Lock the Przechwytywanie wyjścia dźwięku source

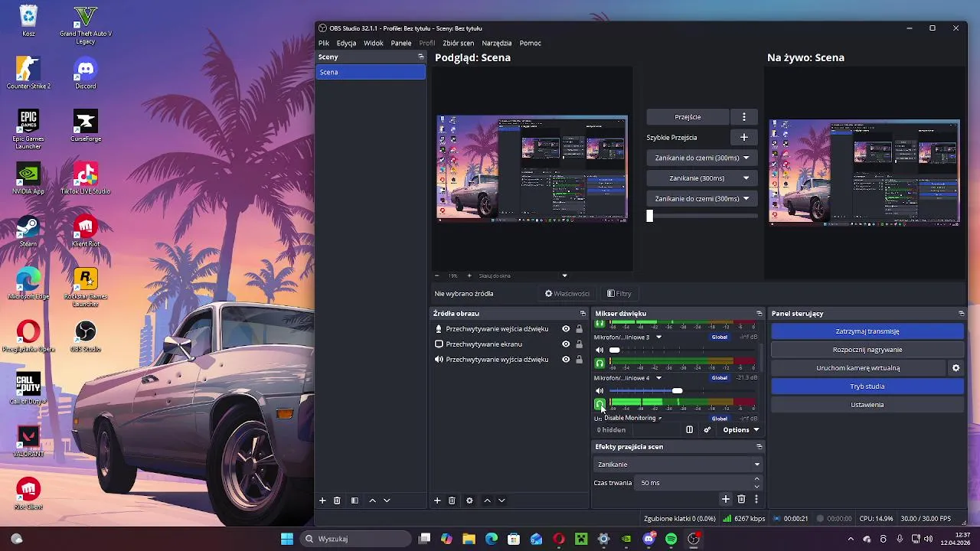[x=579, y=360]
